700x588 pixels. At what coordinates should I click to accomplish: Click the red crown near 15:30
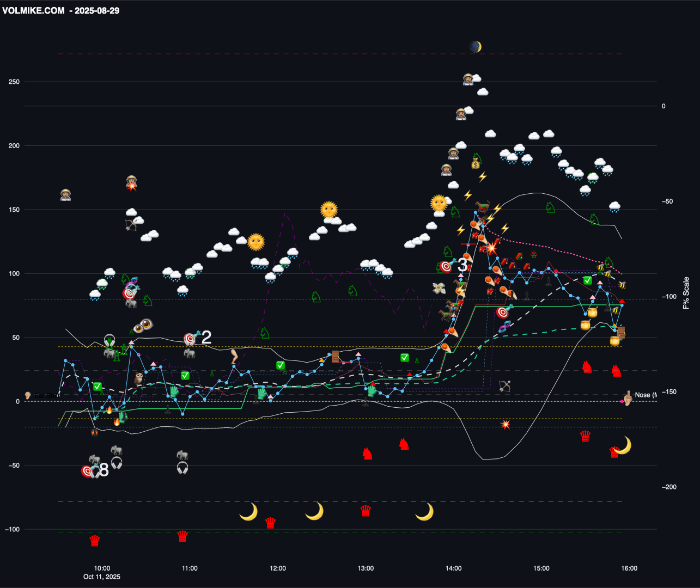[x=586, y=436]
